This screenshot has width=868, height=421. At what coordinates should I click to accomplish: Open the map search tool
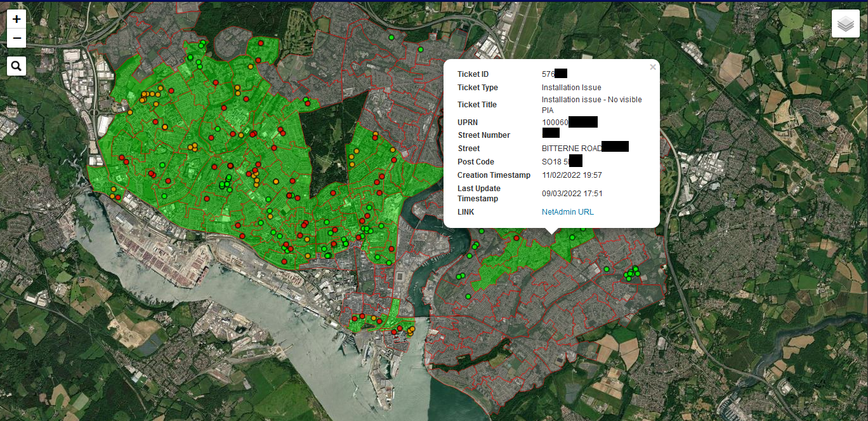16,65
